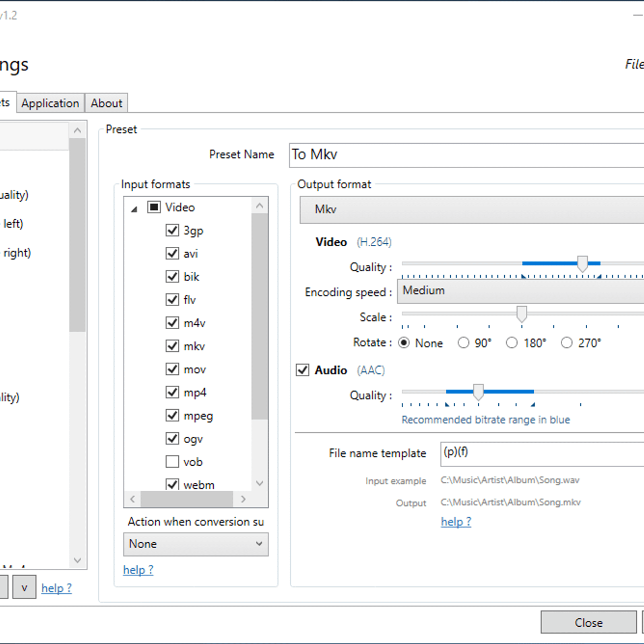Image resolution: width=644 pixels, height=644 pixels.
Task: Toggle the Audio checkbox
Action: coord(303,370)
